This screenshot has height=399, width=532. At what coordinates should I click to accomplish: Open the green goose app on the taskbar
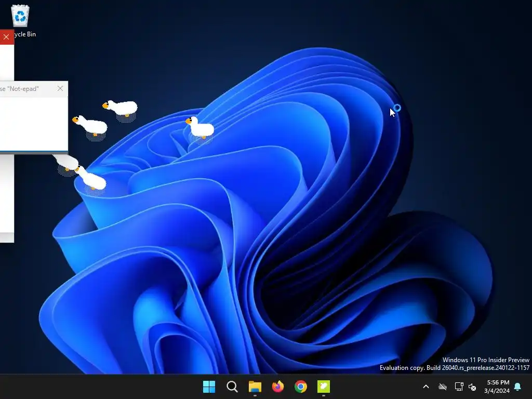(324, 387)
